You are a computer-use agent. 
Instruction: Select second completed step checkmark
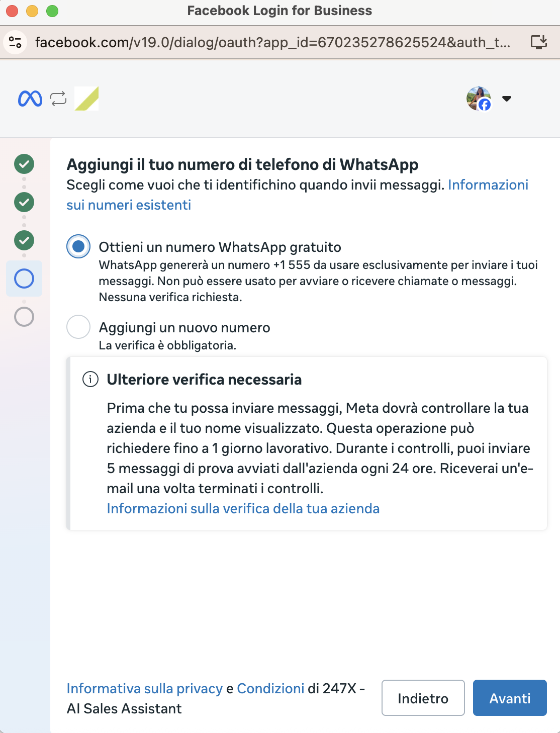tap(24, 202)
